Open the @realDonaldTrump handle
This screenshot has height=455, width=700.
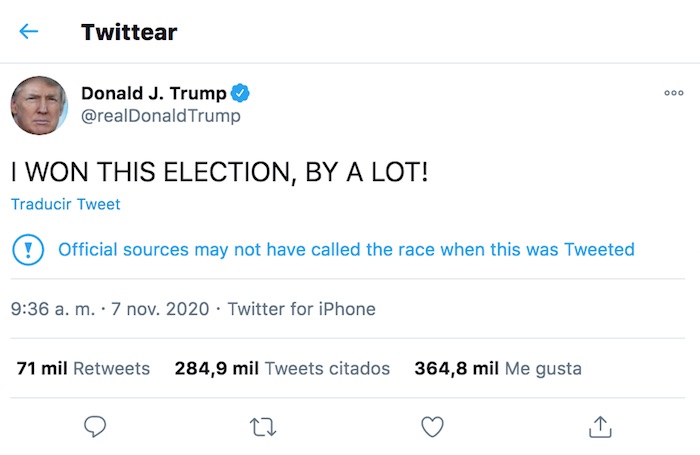[160, 116]
